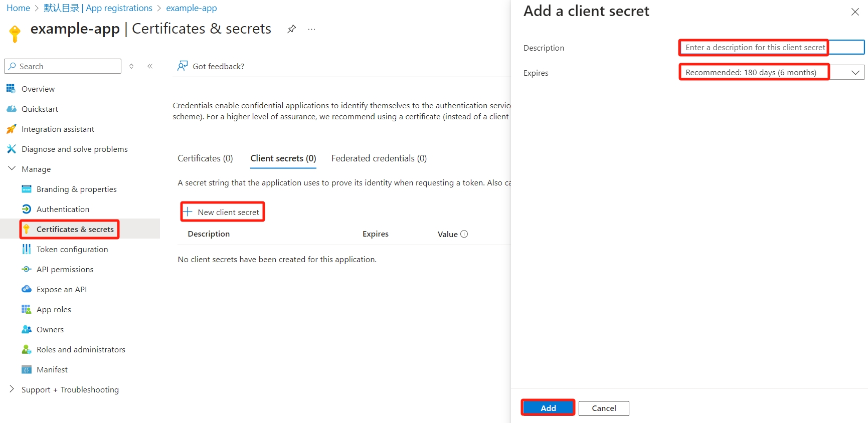Image resolution: width=868 pixels, height=423 pixels.
Task: Click the Quickstart cloud icon
Action: click(x=11, y=109)
